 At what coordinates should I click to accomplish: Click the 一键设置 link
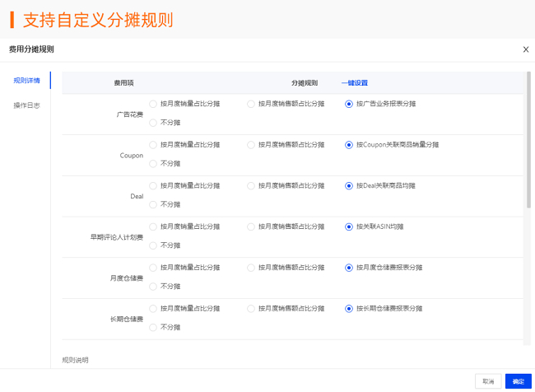355,83
